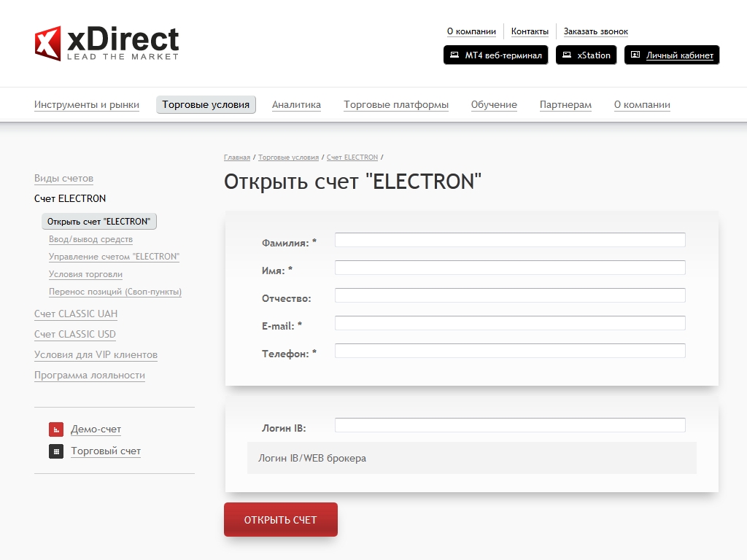
Task: Select the Торговые условия menu item
Action: pos(206,105)
